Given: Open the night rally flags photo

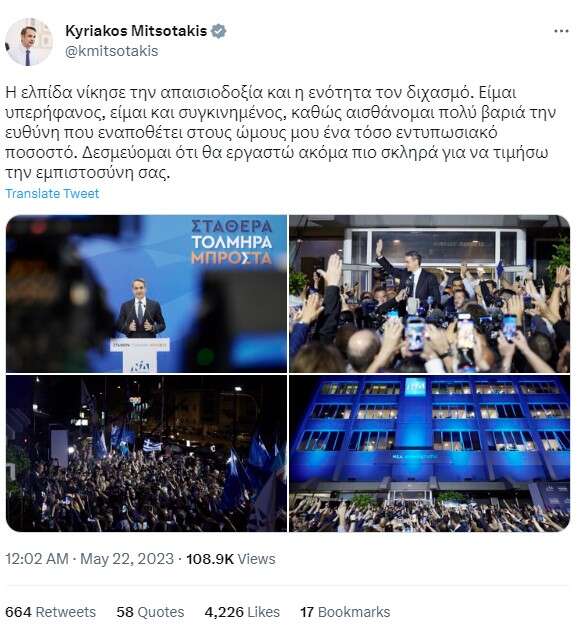Looking at the screenshot, I should [x=146, y=453].
